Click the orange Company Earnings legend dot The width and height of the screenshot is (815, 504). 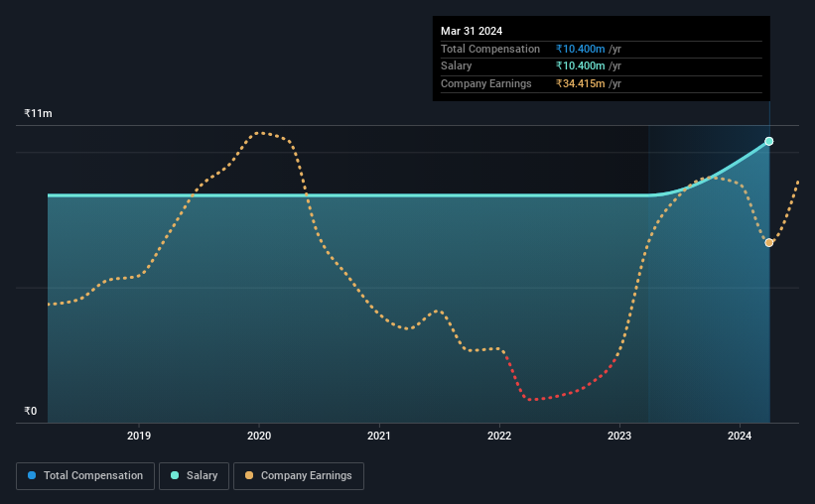tap(249, 475)
